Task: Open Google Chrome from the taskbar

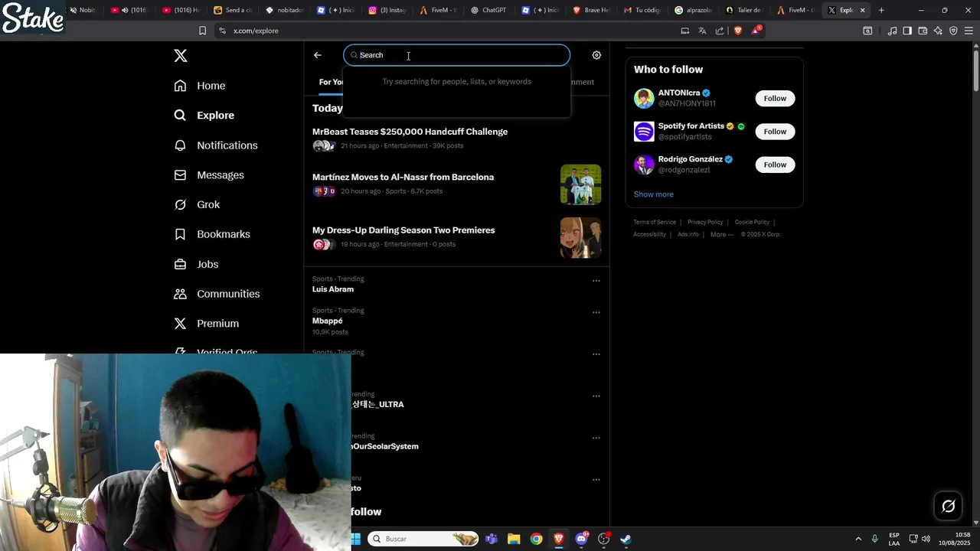Action: click(x=536, y=539)
